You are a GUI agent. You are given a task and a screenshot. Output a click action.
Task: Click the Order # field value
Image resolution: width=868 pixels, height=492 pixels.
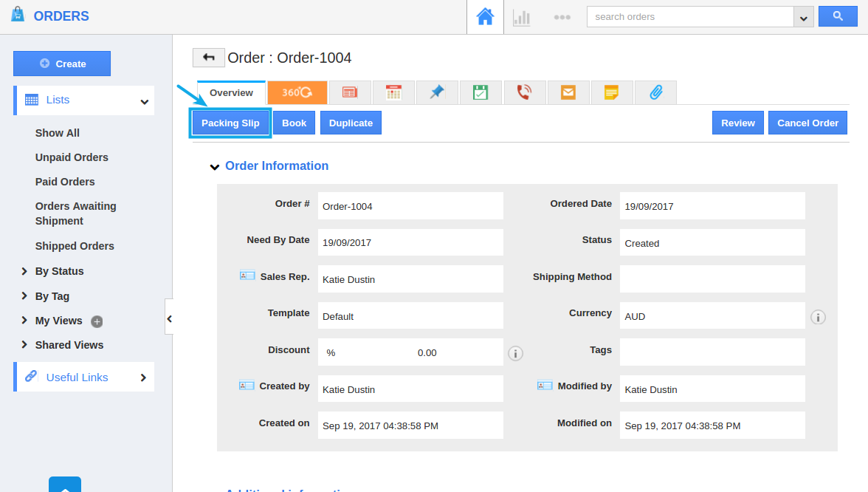click(410, 206)
